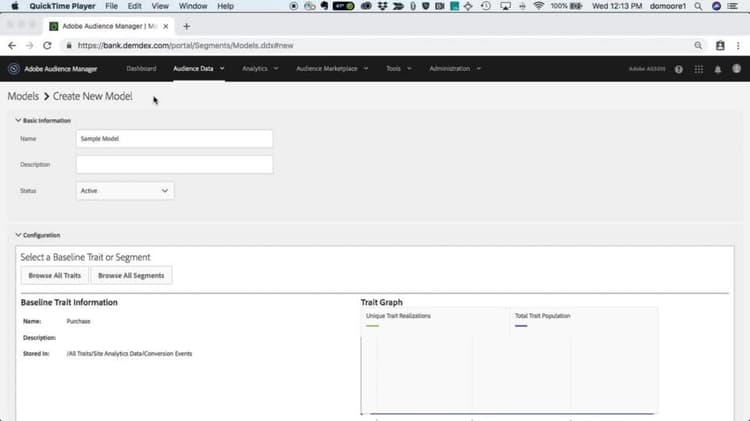This screenshot has width=750, height=421.
Task: Open the Status dropdown showing Active
Action: click(125, 191)
